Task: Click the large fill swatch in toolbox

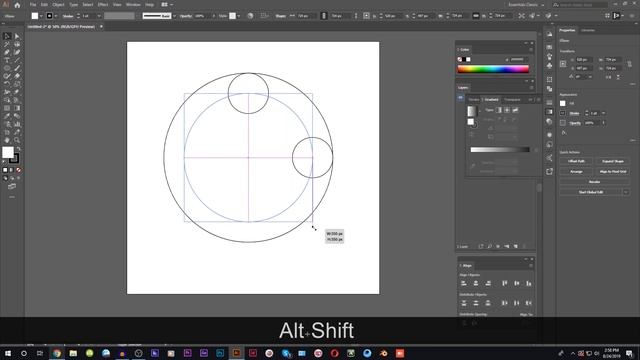Action: point(8,153)
